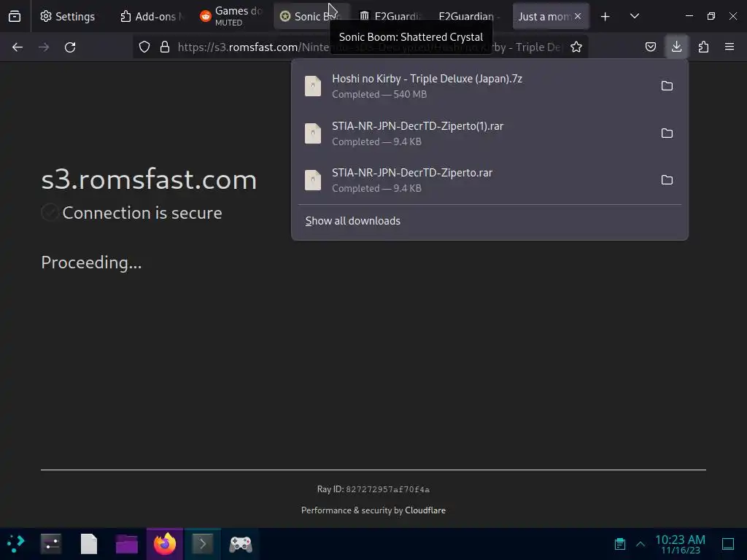Save page to Pocket
The width and height of the screenshot is (747, 560).
coord(650,47)
